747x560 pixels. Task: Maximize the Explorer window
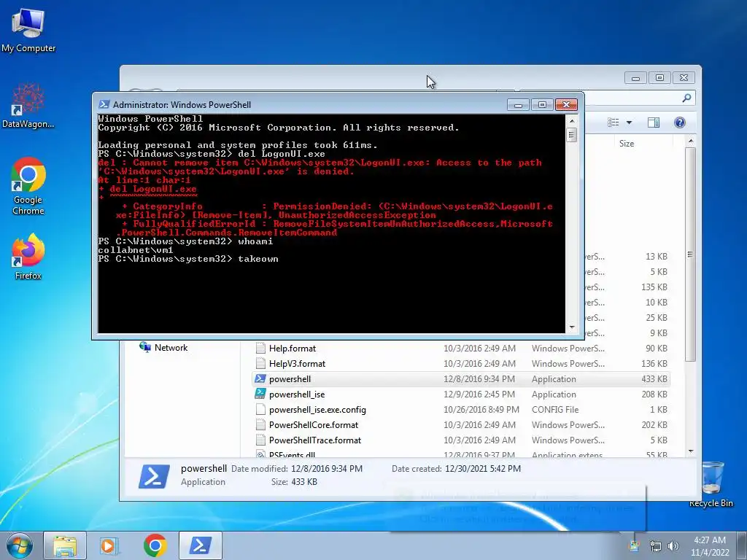[659, 77]
